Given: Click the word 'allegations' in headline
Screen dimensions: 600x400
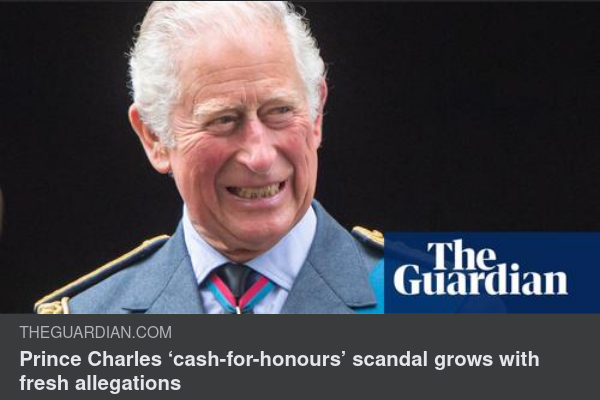Looking at the screenshot, I should point(128,383).
